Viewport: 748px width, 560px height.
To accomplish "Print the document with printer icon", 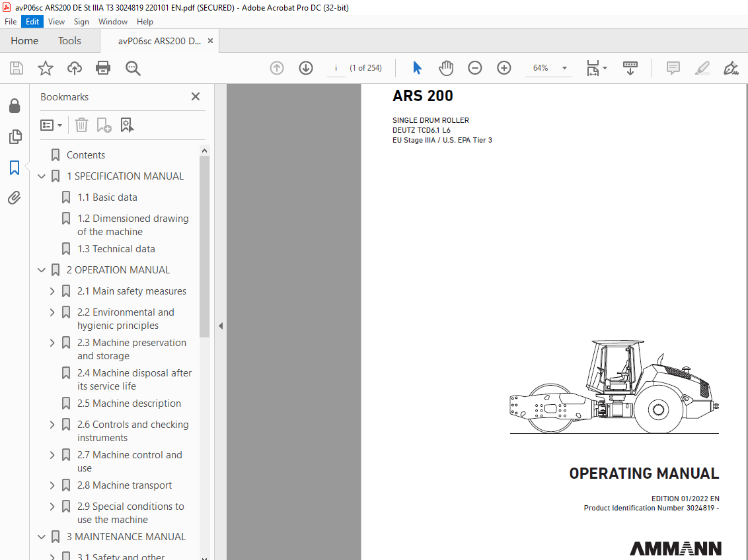I will [103, 68].
